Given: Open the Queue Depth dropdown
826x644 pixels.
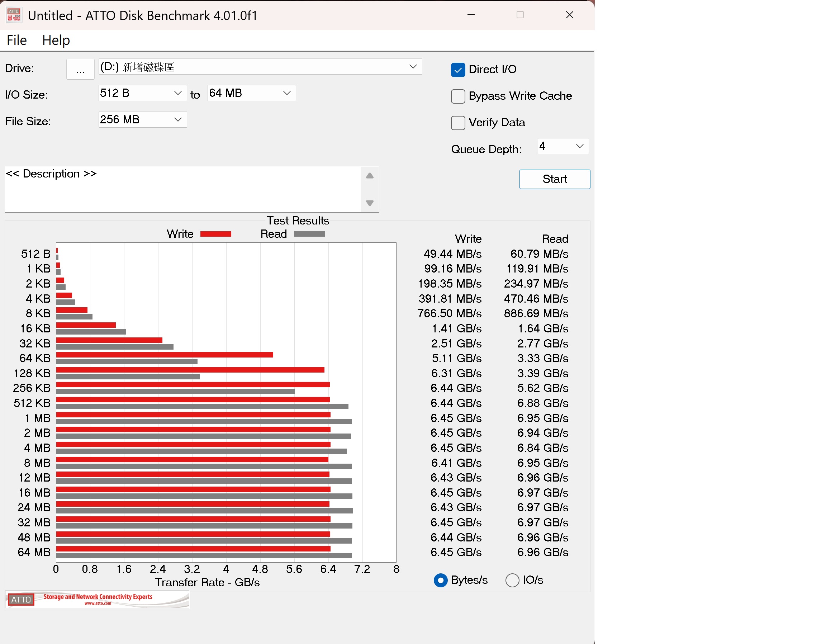Looking at the screenshot, I should [563, 146].
